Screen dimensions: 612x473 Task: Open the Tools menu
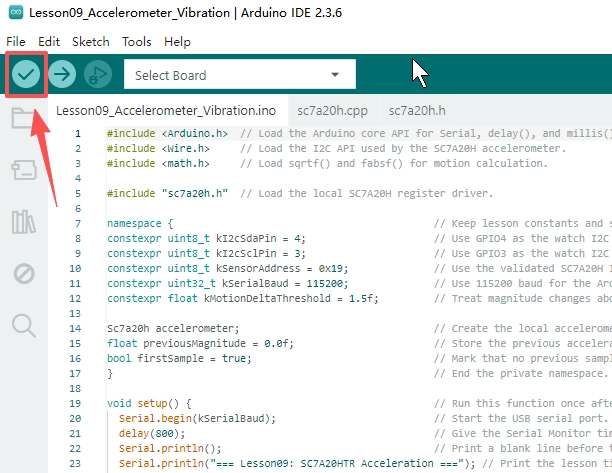(137, 41)
